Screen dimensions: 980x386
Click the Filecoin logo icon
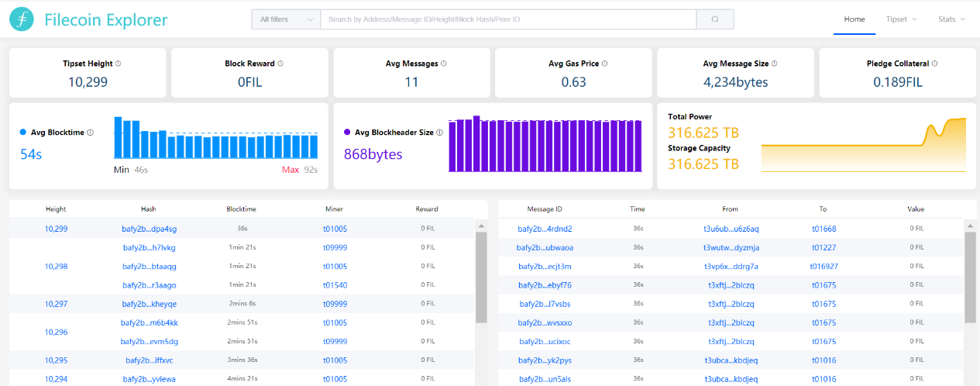point(22,19)
